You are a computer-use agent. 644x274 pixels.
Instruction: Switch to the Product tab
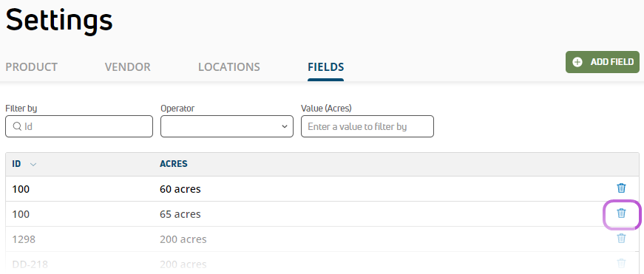[31, 67]
